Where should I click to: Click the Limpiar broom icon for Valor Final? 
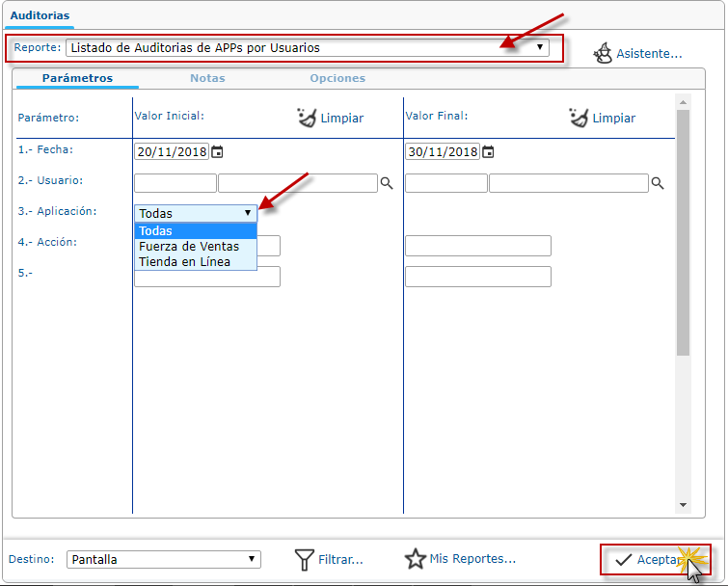[580, 118]
